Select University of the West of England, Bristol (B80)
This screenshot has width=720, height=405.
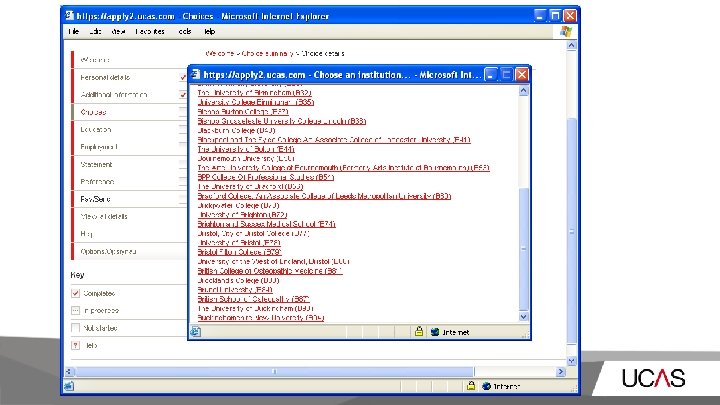(x=273, y=261)
